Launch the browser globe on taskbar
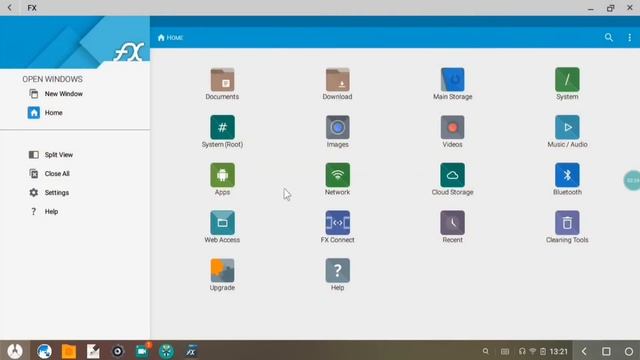This screenshot has width=640, height=360. click(x=44, y=351)
